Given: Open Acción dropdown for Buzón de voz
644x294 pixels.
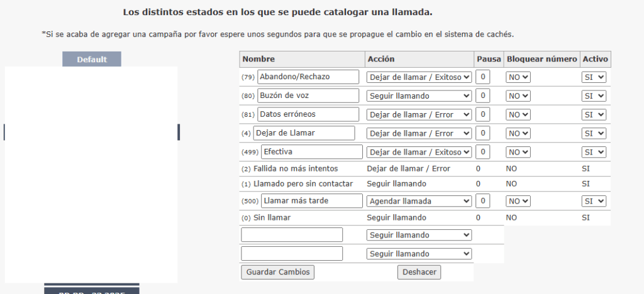Looking at the screenshot, I should [x=419, y=96].
